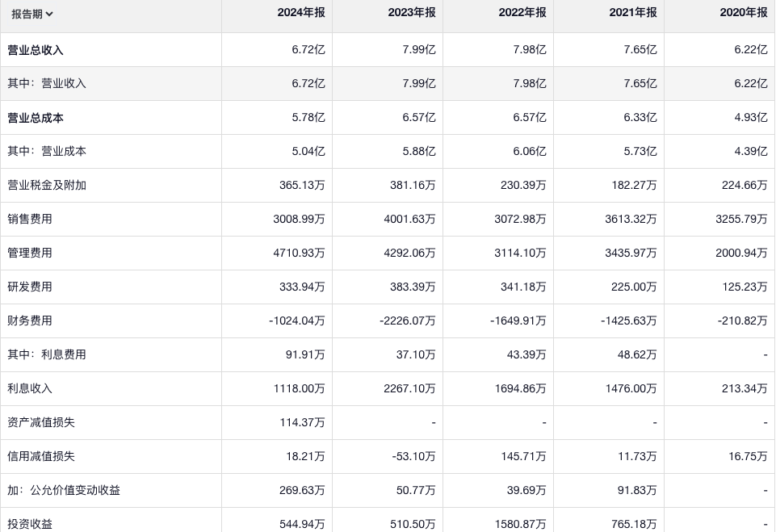Select 2022 财务费用 value -1649.91万
776x532 pixels.
tap(518, 320)
